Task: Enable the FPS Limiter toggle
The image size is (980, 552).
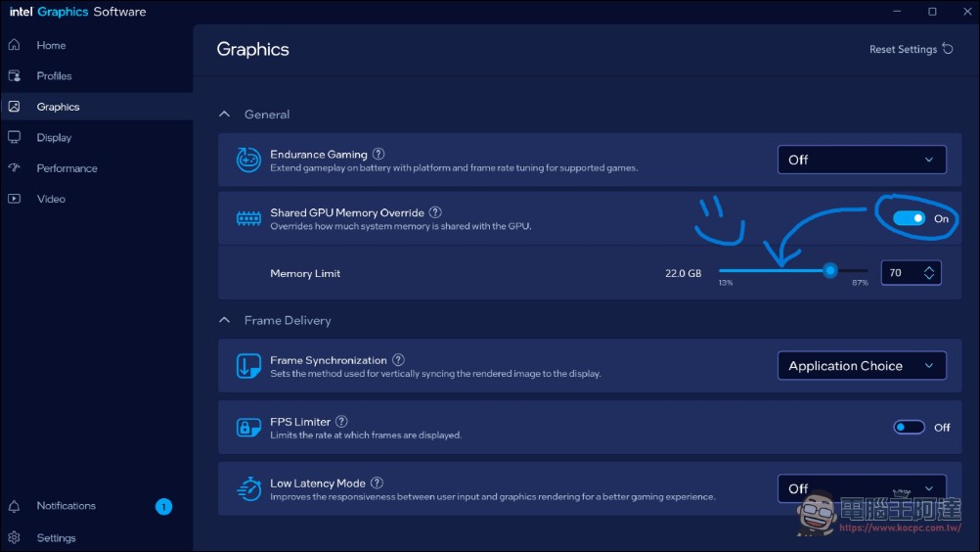Action: [x=909, y=427]
